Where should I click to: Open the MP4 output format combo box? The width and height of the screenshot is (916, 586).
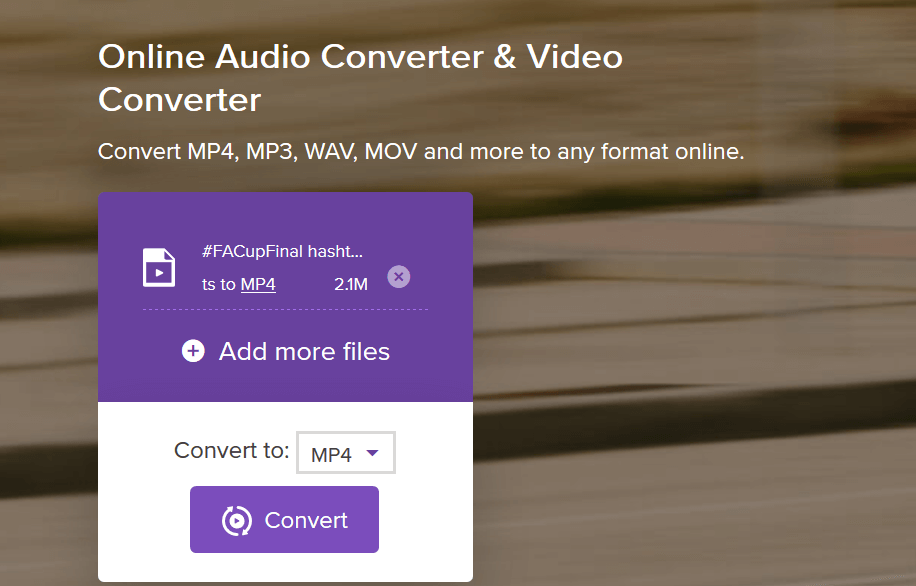pyautogui.click(x=345, y=453)
